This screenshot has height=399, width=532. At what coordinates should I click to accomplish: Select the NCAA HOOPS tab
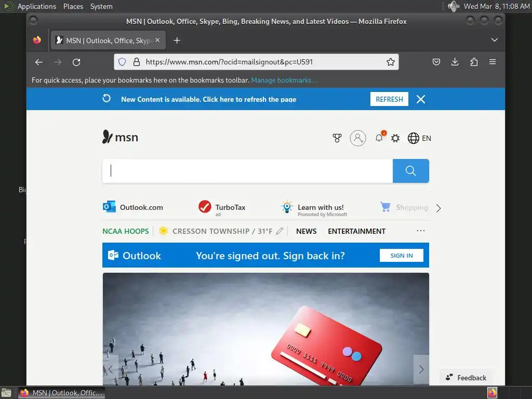[126, 231]
